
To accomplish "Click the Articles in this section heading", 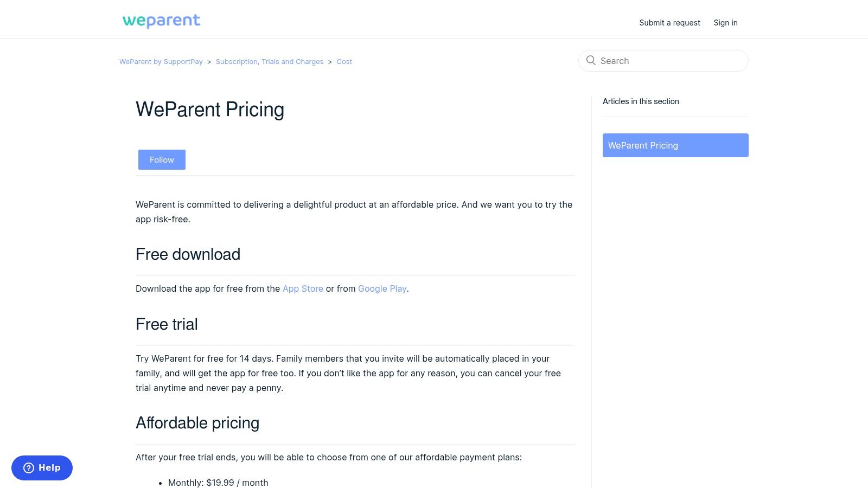I will (641, 101).
